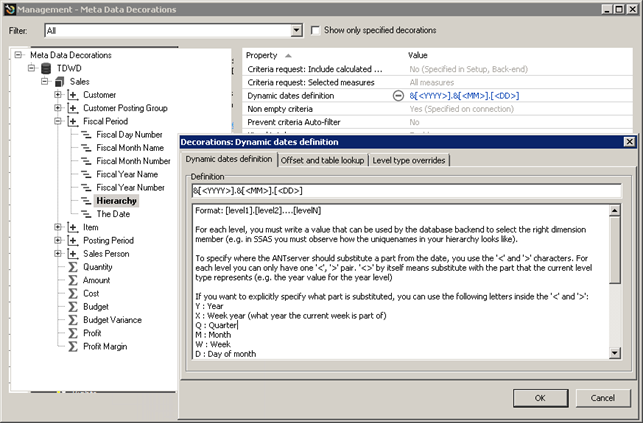Click the Quantity measure sigma icon

point(73,267)
